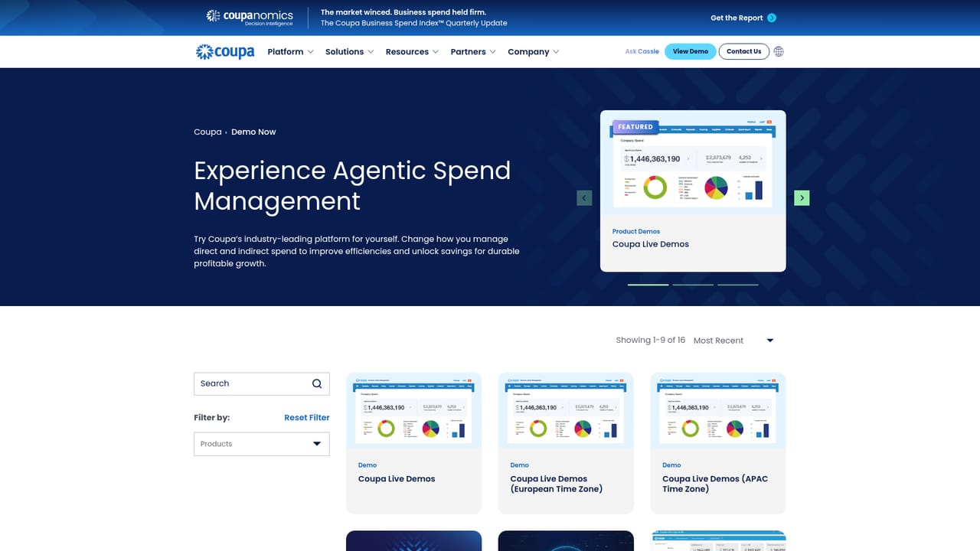Expand the Partners navigation menu

(473, 52)
